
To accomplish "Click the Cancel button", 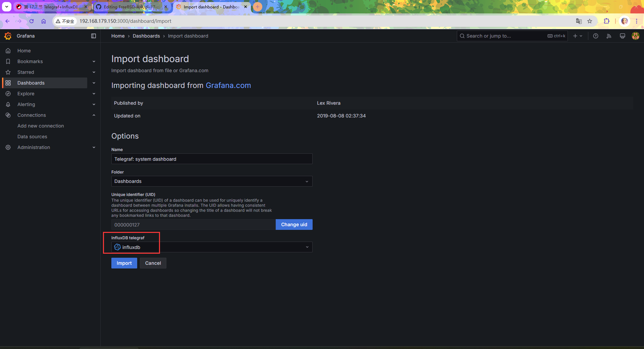I will (153, 263).
